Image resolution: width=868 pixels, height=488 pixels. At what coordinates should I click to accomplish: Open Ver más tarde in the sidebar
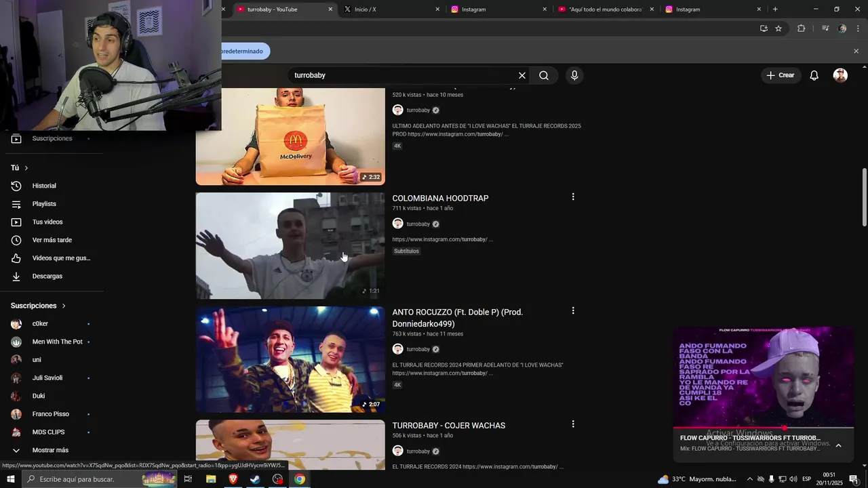(52, 240)
